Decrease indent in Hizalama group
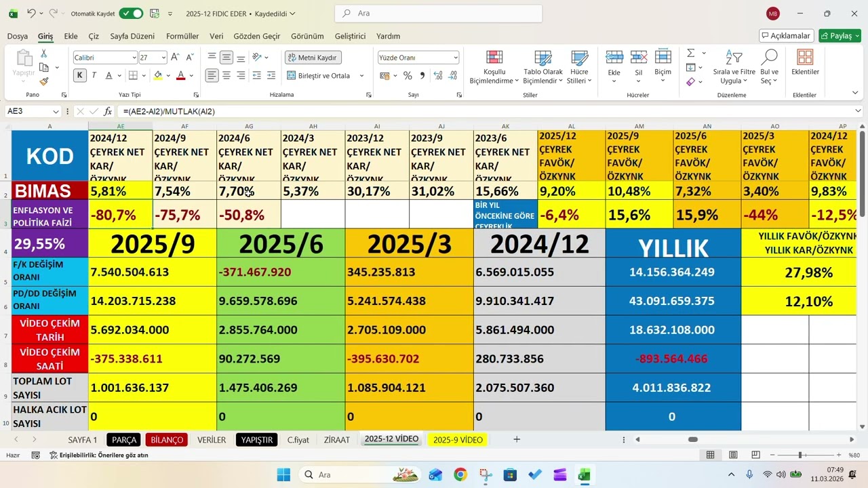Screen dimensions: 868x488 pos(257,75)
